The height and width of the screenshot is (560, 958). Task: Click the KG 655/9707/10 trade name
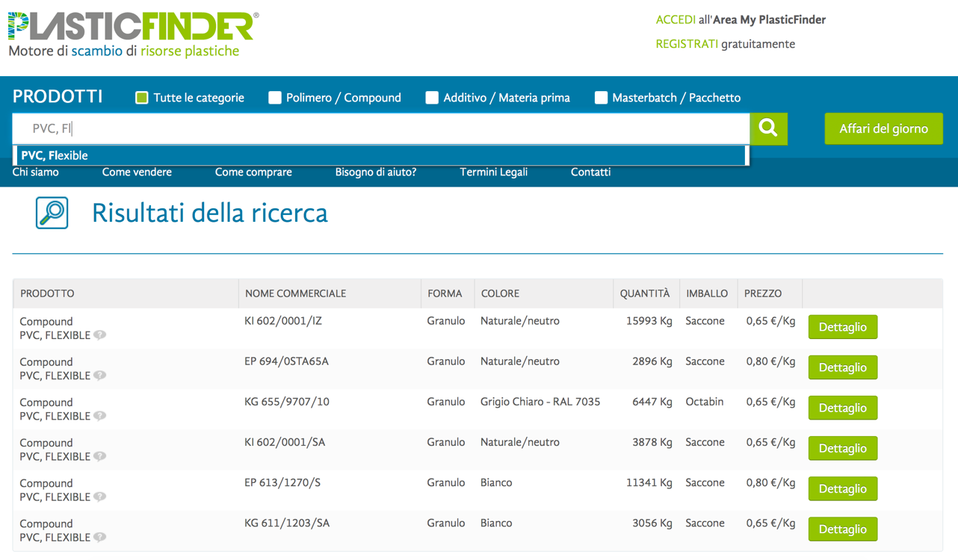tap(287, 402)
